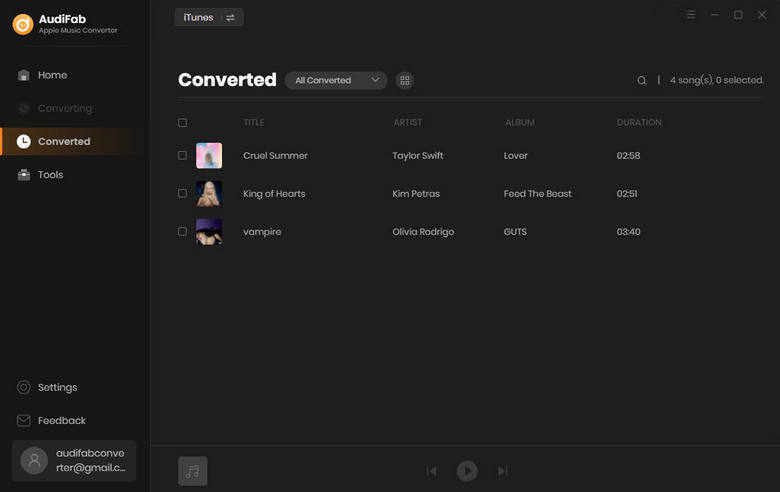This screenshot has height=492, width=780.
Task: Click the TITLE column header
Action: pyautogui.click(x=254, y=122)
